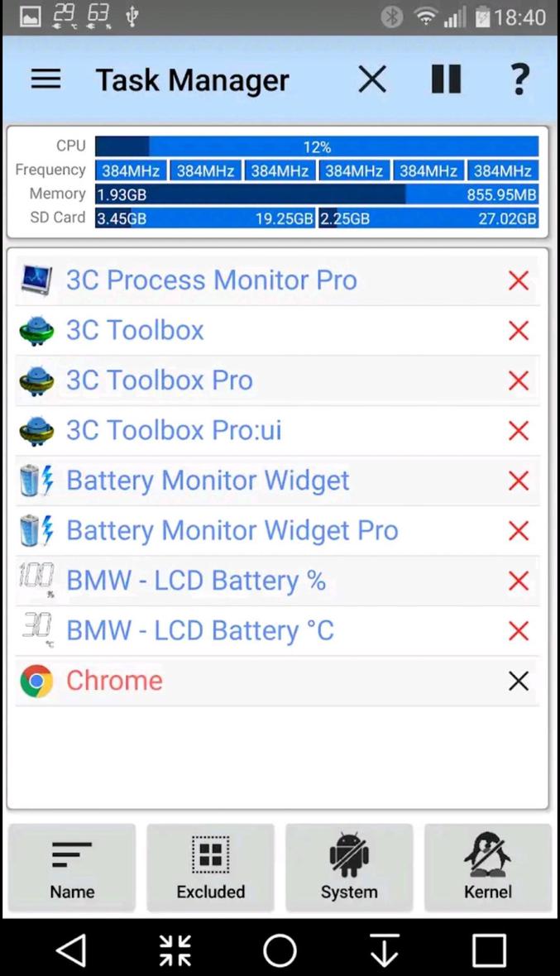Click the Chrome browser icon
The image size is (560, 976).
point(36,680)
